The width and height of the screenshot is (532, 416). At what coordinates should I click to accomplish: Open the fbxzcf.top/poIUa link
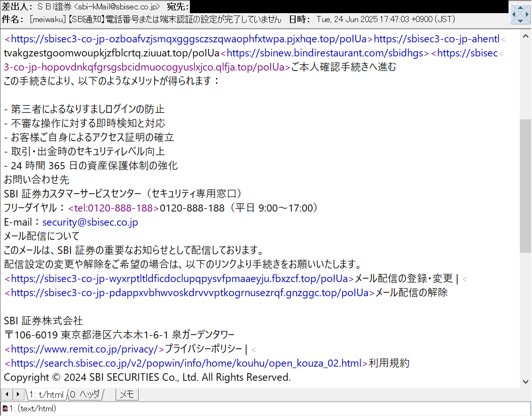click(x=180, y=279)
